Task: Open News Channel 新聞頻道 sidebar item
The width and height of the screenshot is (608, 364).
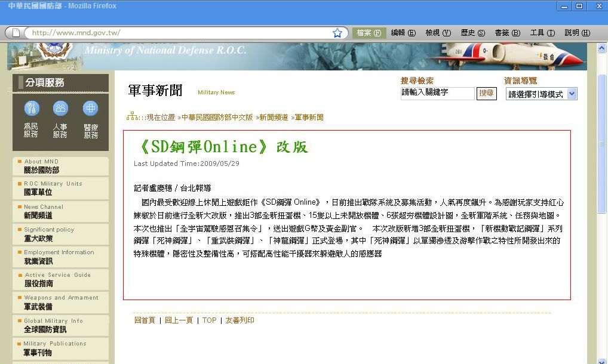Action: [x=60, y=211]
